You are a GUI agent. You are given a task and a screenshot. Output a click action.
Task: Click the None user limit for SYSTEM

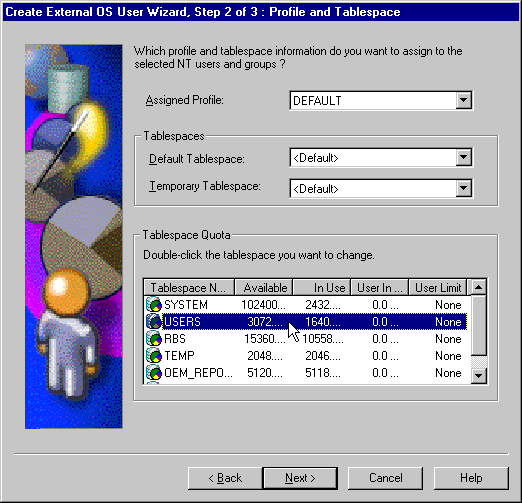[x=448, y=305]
